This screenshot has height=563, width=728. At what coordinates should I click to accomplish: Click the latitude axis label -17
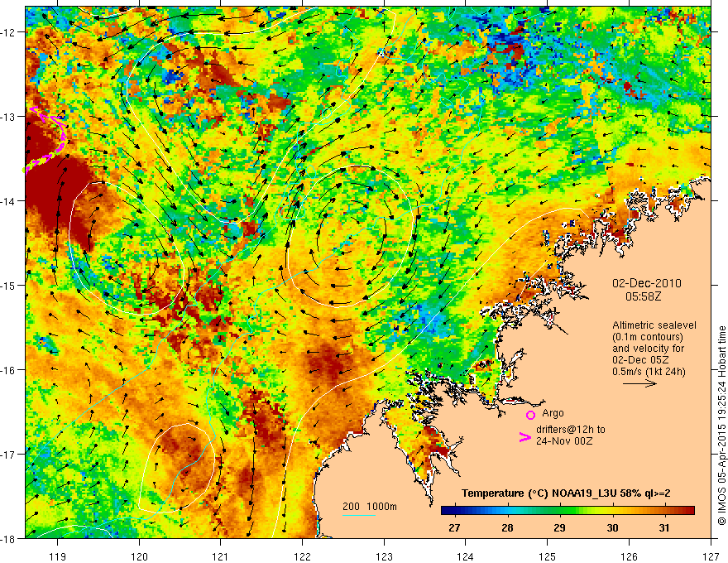8,455
